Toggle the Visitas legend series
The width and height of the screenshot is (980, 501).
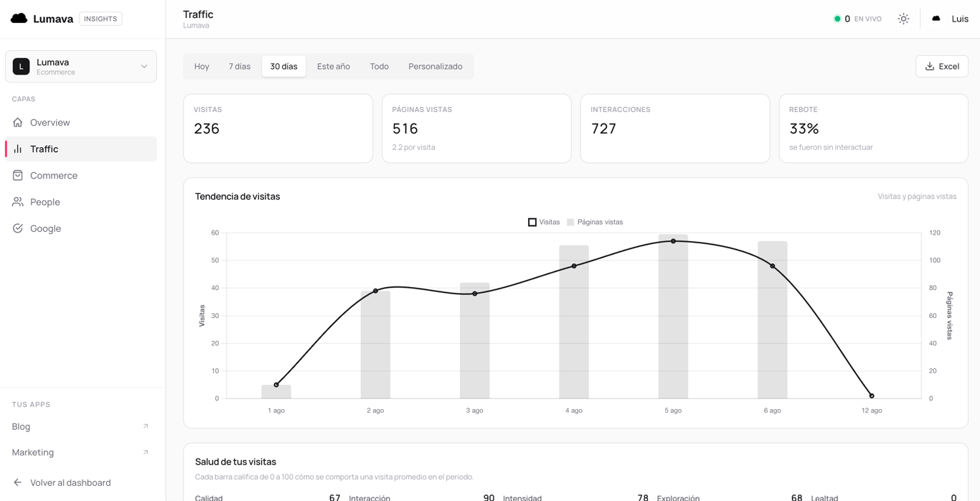(x=544, y=223)
